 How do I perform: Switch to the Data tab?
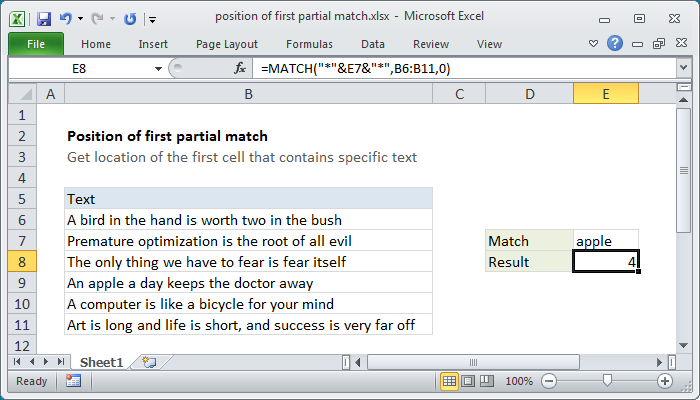(x=373, y=44)
